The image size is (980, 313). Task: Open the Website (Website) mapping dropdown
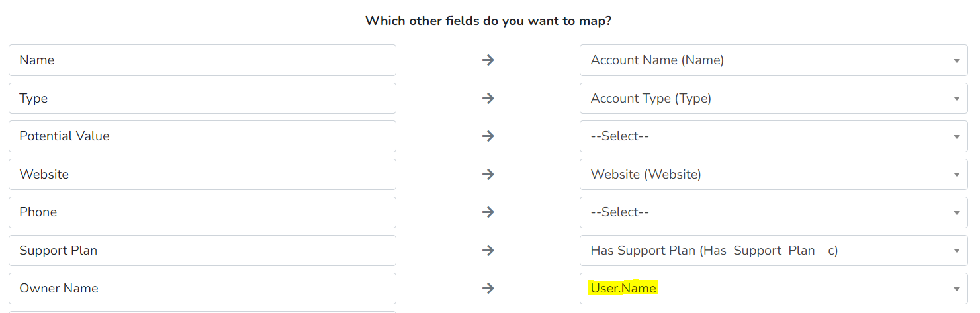[x=773, y=175]
